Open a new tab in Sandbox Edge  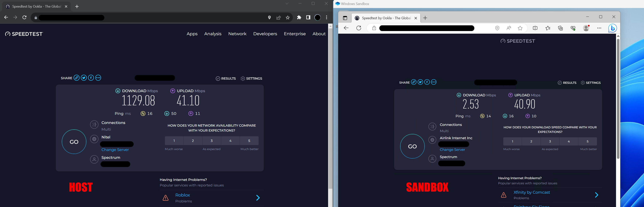coord(425,18)
